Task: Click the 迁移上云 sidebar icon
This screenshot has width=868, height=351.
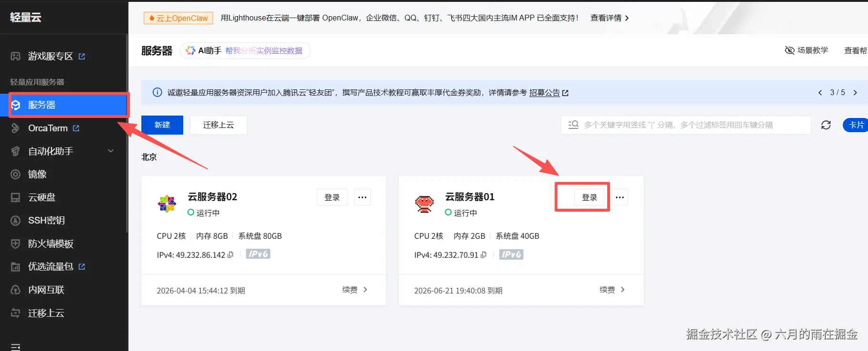Action: point(16,313)
